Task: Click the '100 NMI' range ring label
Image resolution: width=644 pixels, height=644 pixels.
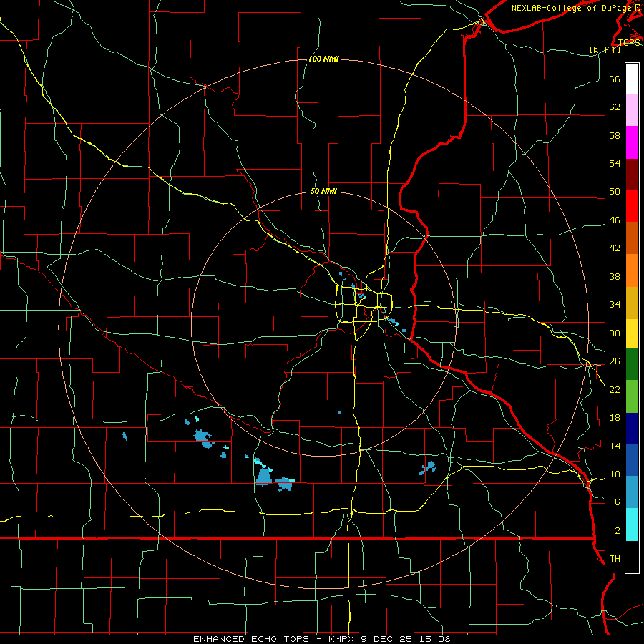Action: [x=323, y=59]
